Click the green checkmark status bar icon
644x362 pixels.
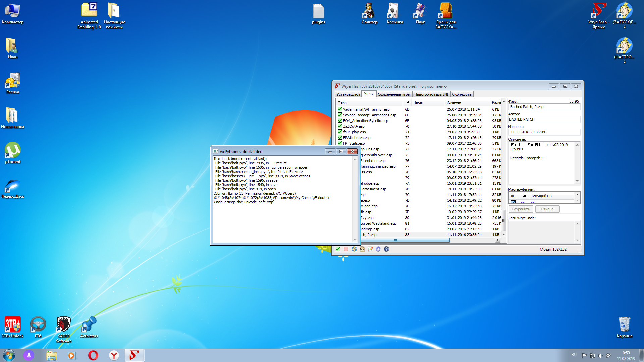click(x=338, y=249)
